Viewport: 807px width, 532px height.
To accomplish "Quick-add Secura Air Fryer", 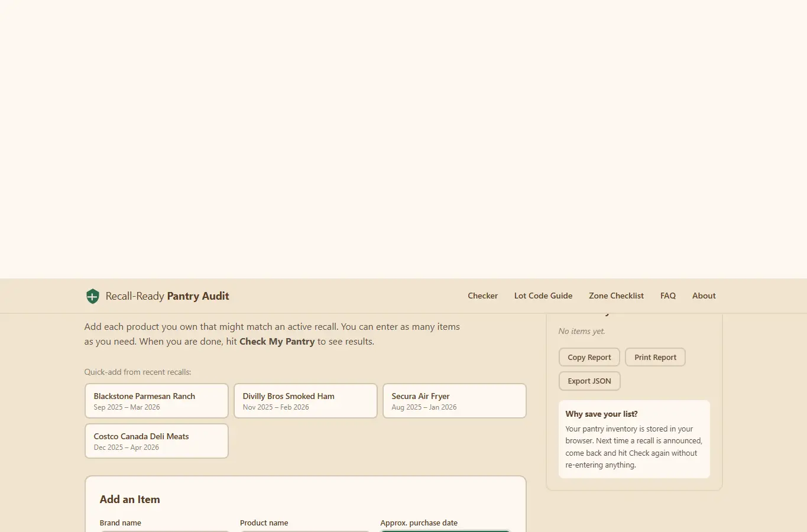I will pos(455,401).
